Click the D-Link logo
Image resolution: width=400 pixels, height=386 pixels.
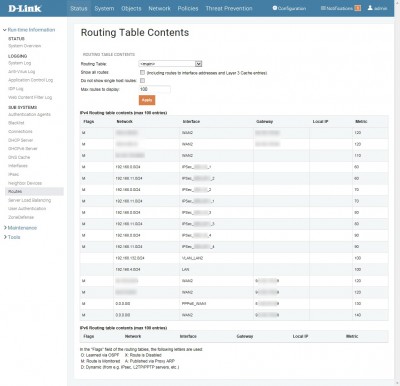tap(25, 8)
